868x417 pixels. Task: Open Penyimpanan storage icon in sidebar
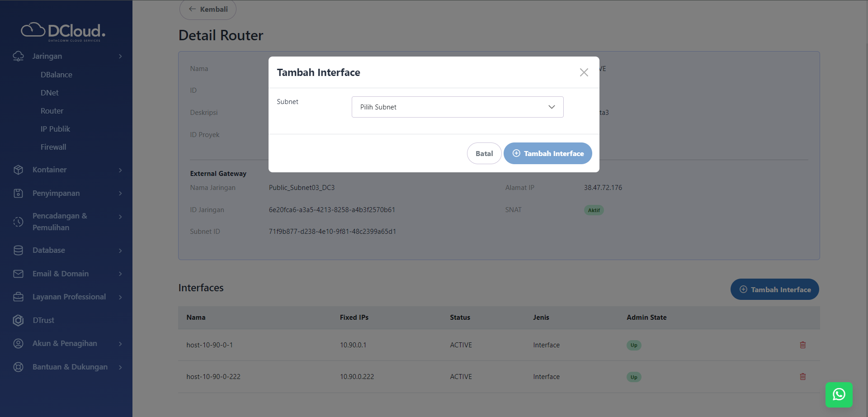18,193
